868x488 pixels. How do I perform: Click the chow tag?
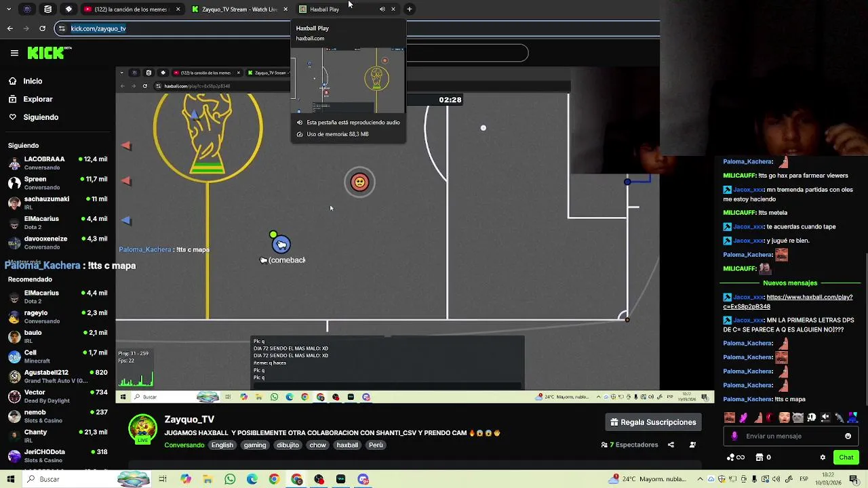pyautogui.click(x=317, y=445)
